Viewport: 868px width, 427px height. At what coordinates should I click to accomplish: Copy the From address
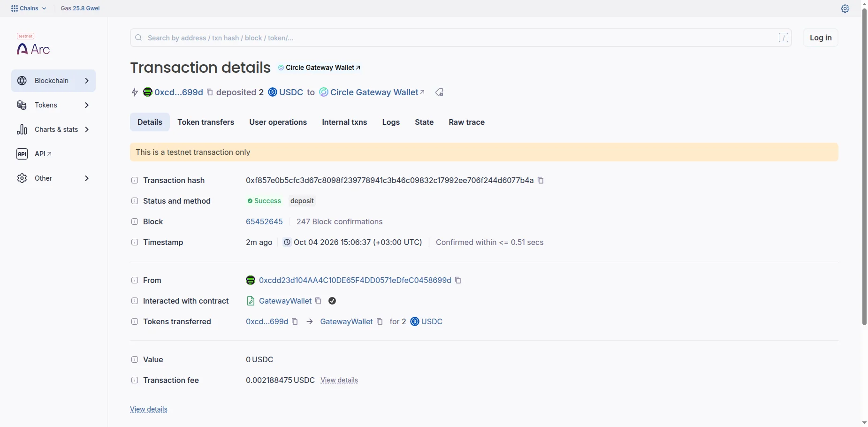(458, 280)
